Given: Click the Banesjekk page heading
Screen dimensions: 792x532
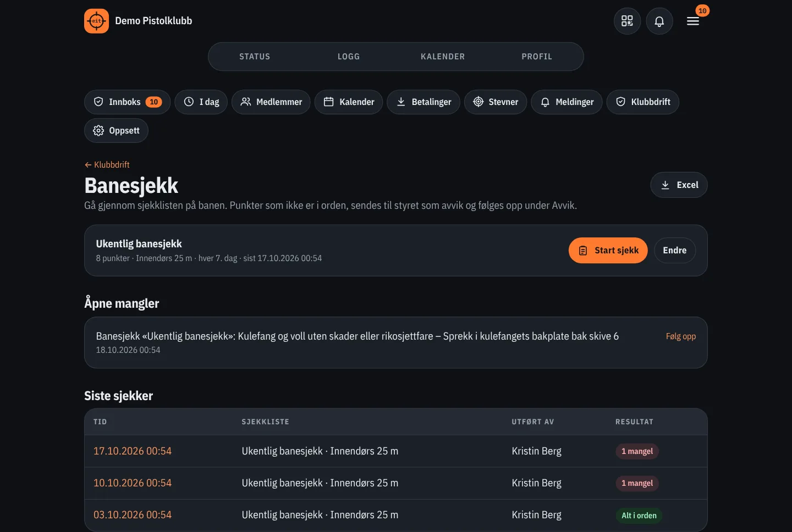Looking at the screenshot, I should coord(131,186).
